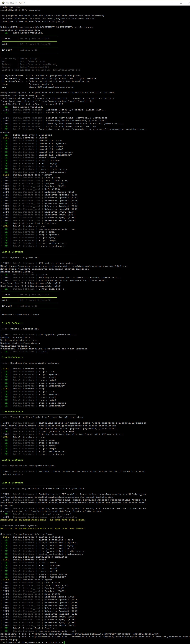Click '0 upgraded, 0 newly installed' line
The height and width of the screenshot is (644, 190).
click(x=45, y=349)
